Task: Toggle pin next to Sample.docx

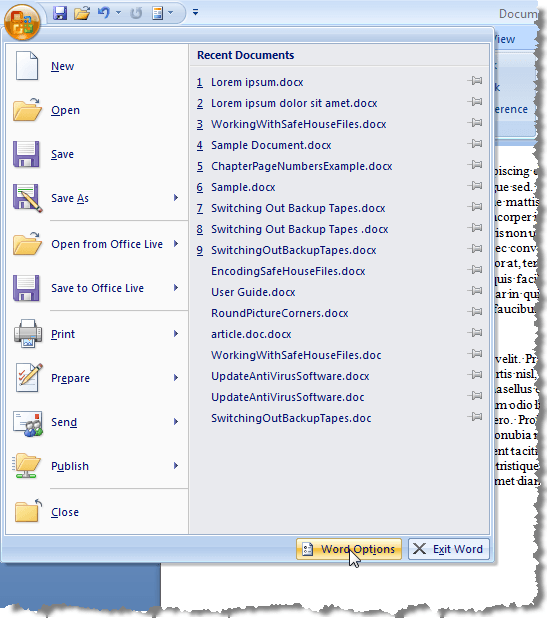Action: coord(475,186)
